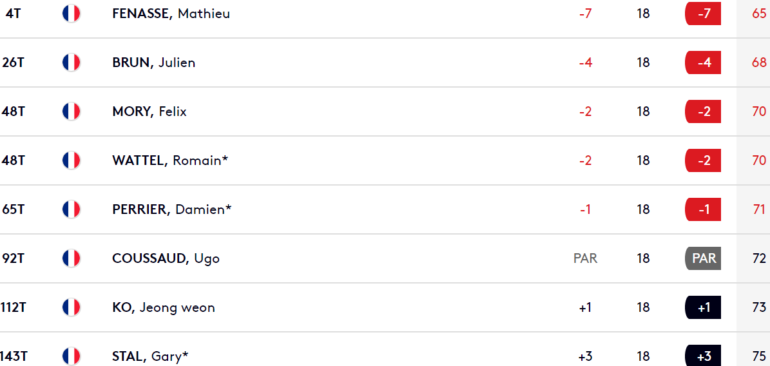This screenshot has height=366, width=770.
Task: Click the French flag beside BRUN, Julien
Action: click(71, 62)
